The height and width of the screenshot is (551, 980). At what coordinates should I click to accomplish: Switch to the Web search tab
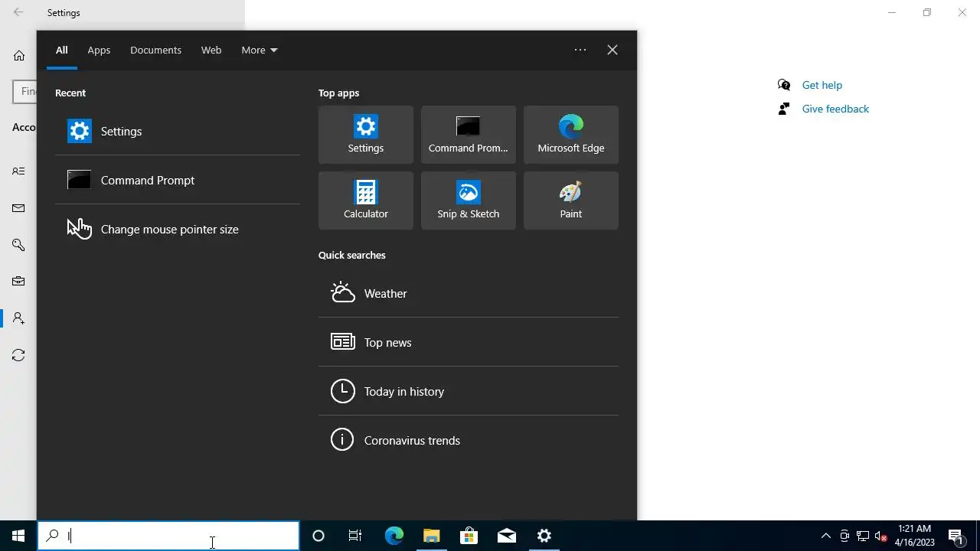point(211,50)
